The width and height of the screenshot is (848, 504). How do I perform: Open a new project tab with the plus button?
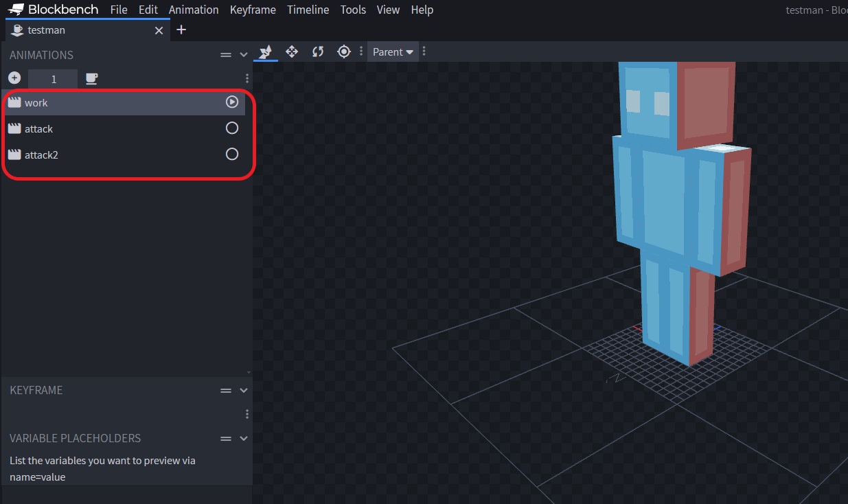tap(181, 30)
